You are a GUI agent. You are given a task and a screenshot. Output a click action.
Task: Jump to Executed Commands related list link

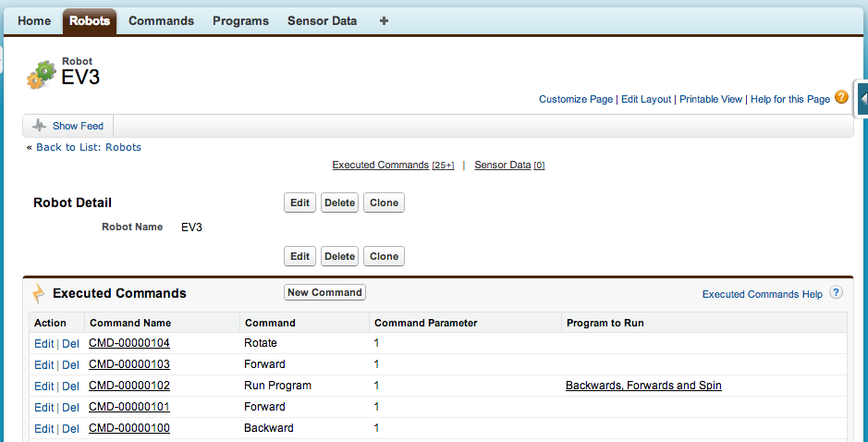380,166
